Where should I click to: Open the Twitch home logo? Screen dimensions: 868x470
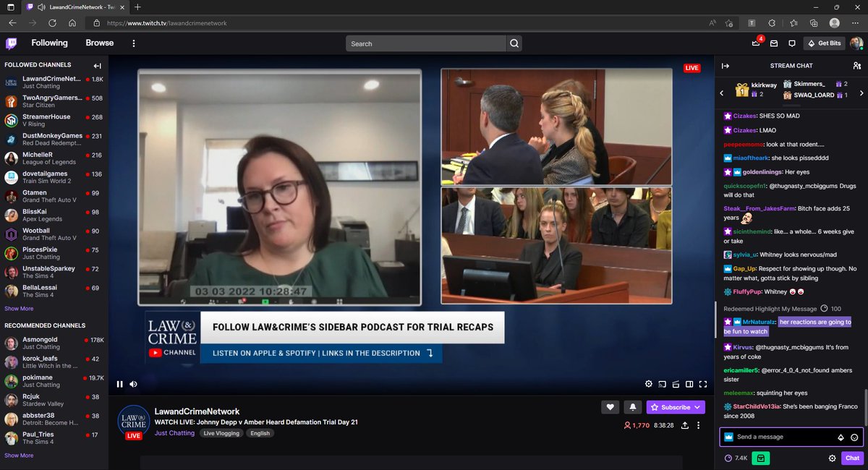pos(12,43)
